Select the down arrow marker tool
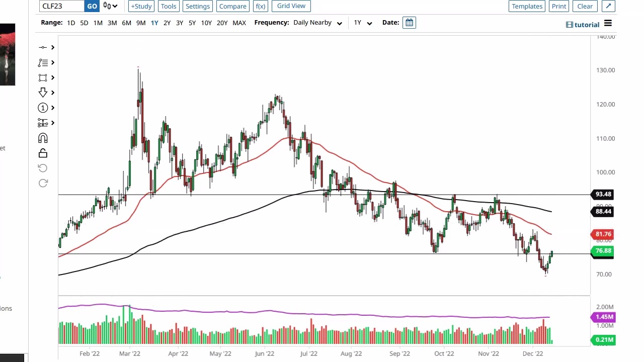 [x=43, y=93]
